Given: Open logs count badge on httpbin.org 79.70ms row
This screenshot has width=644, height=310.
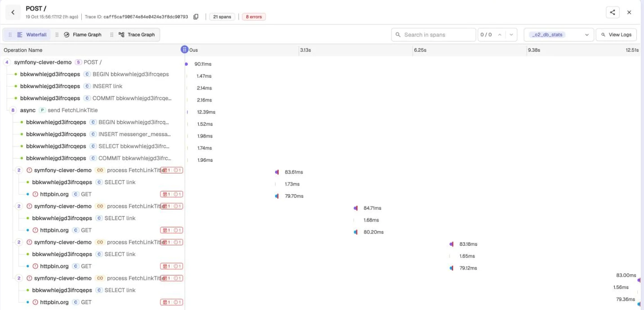Looking at the screenshot, I should (166, 194).
